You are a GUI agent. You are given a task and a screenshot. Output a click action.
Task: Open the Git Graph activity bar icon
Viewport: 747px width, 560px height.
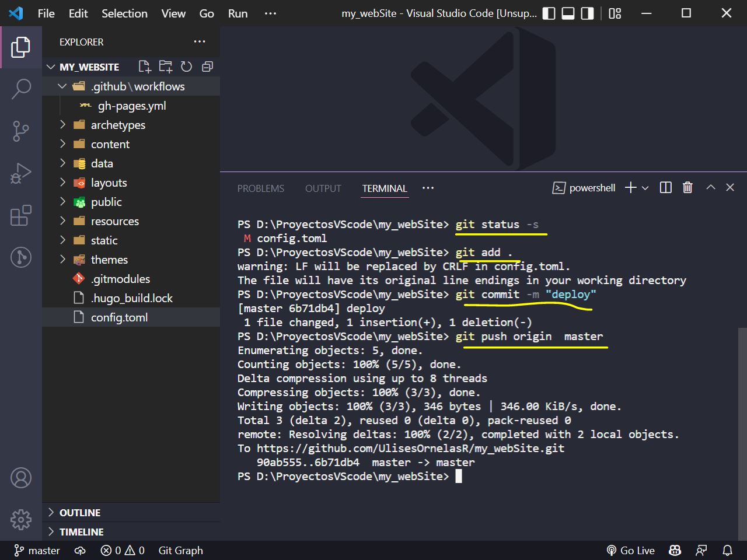(21, 257)
